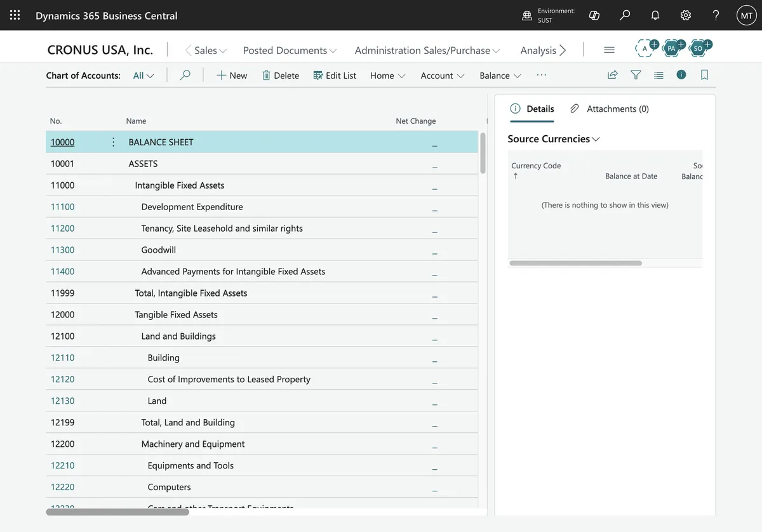Open the Balance action menu
The height and width of the screenshot is (532, 762).
coord(500,76)
